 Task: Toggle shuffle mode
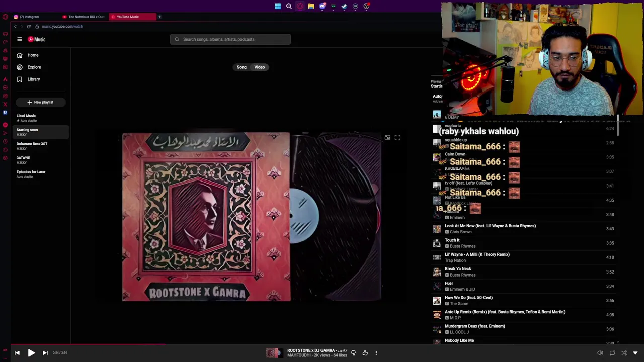[x=624, y=353]
